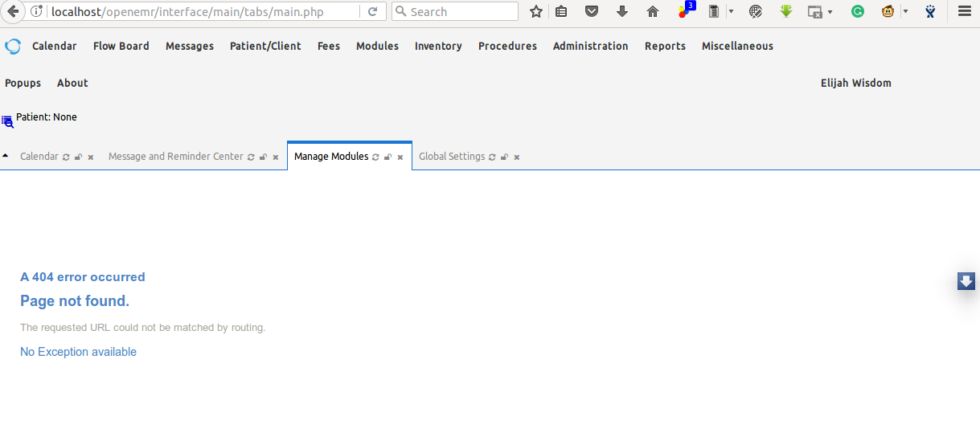
Task: Click the 'A 404 error occurred' heading
Action: pyautogui.click(x=83, y=277)
